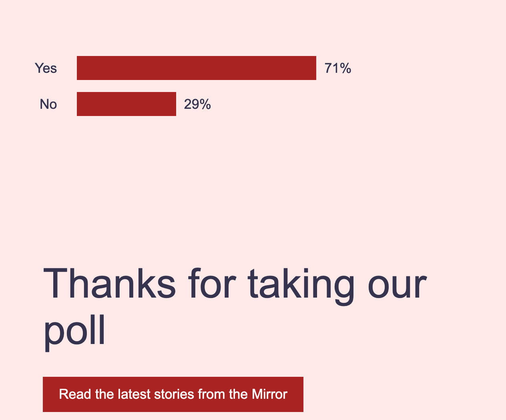This screenshot has width=506, height=420.
Task: Click the word Mirror on red button
Action: [269, 394]
